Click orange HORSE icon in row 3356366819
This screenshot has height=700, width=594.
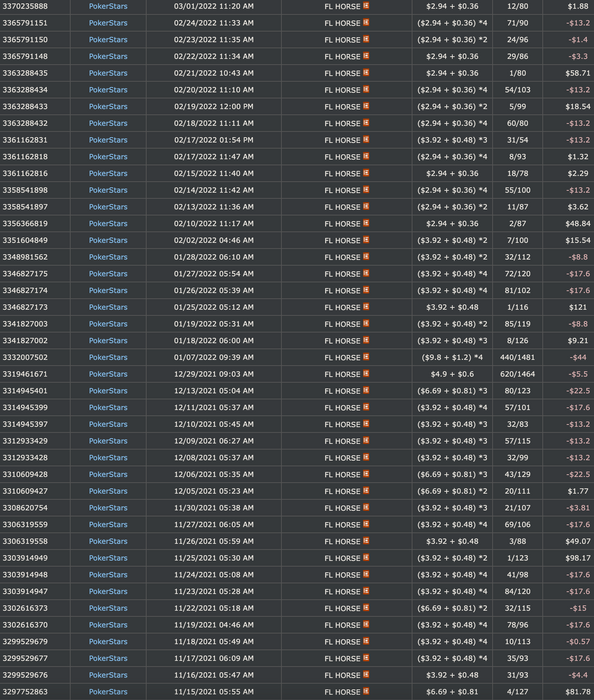point(366,223)
